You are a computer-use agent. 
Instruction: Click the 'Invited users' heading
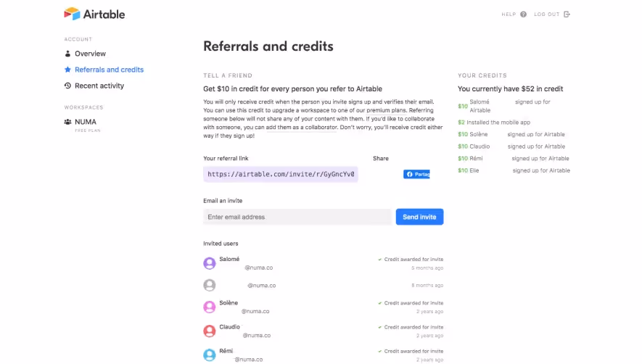coord(221,243)
